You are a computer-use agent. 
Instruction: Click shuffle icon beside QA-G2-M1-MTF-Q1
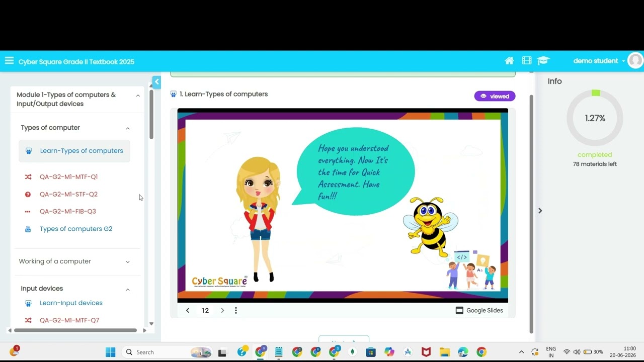click(28, 177)
